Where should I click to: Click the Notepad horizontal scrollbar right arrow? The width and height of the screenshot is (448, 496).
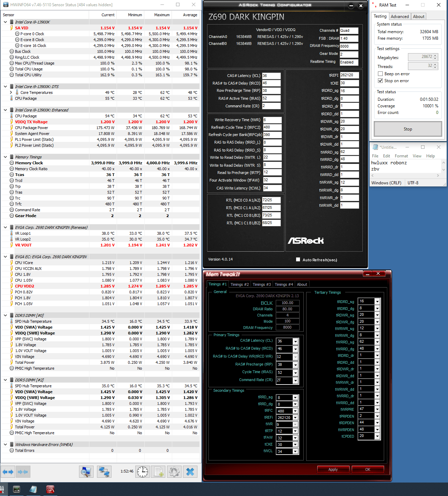438,176
